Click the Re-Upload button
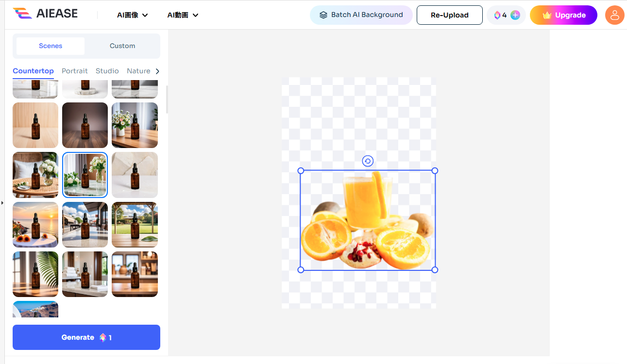Screen dimensions: 627x364 [x=450, y=15]
